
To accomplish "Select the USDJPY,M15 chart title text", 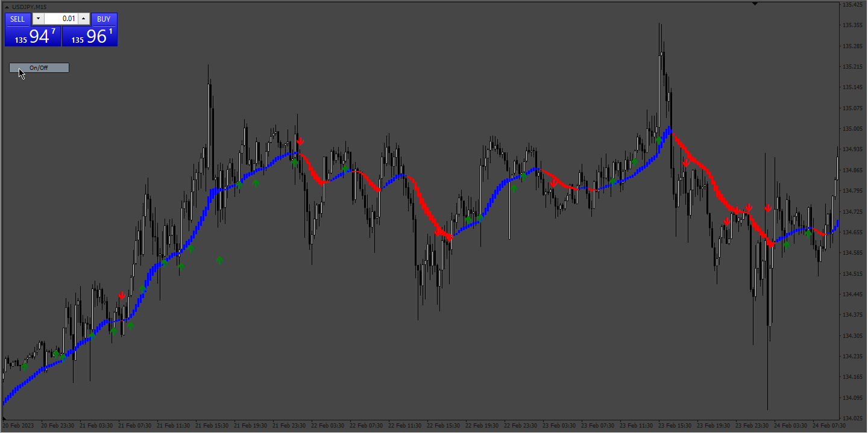I will [29, 7].
